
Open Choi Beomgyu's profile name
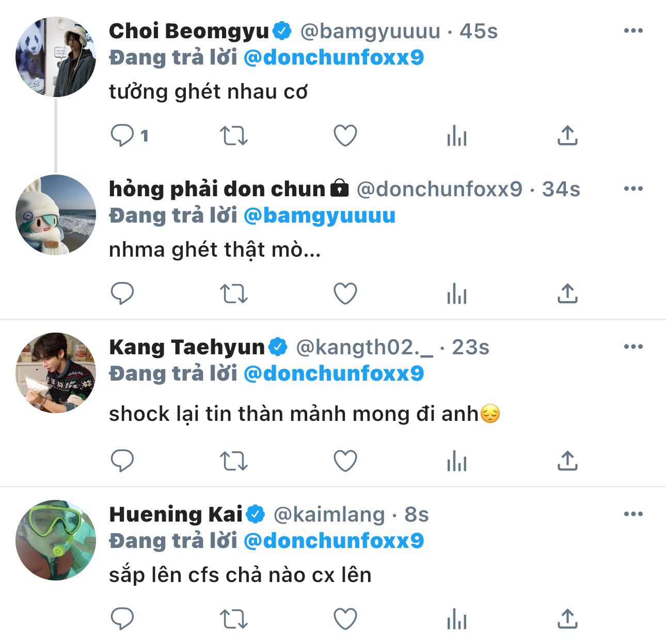pyautogui.click(x=189, y=32)
